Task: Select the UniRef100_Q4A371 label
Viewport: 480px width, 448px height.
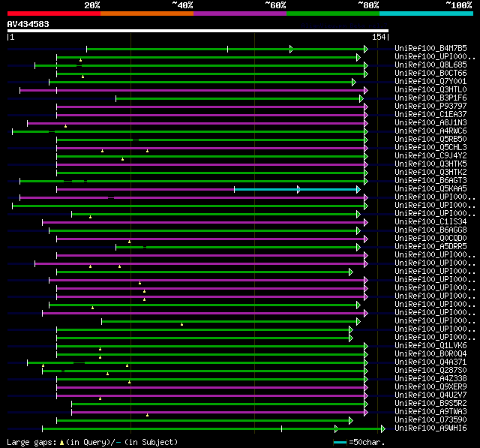Action: tap(430, 362)
